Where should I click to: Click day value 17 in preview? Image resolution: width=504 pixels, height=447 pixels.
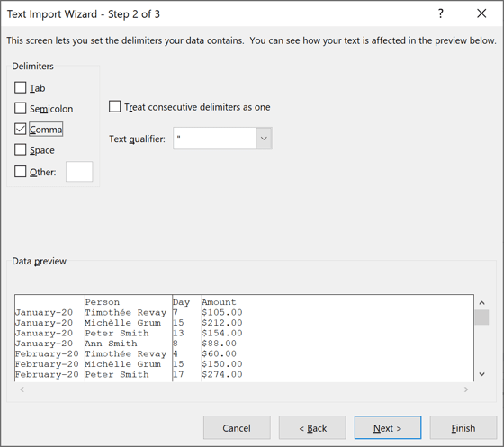(178, 374)
